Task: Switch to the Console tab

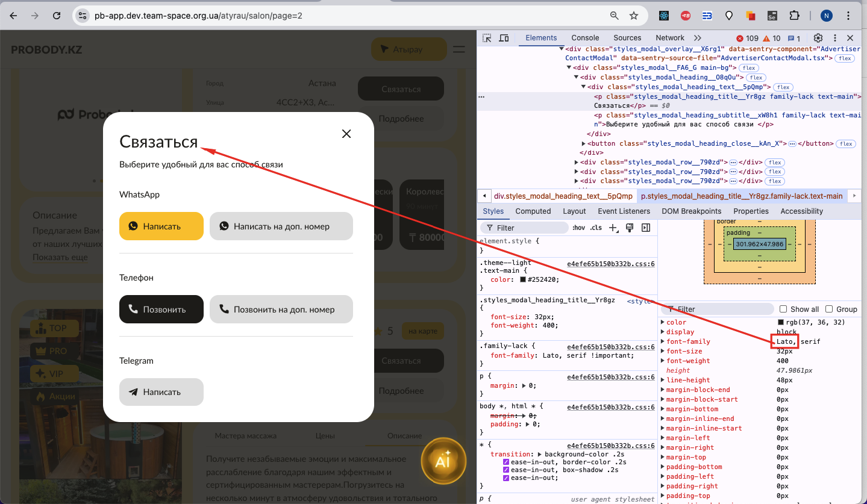Action: point(585,38)
